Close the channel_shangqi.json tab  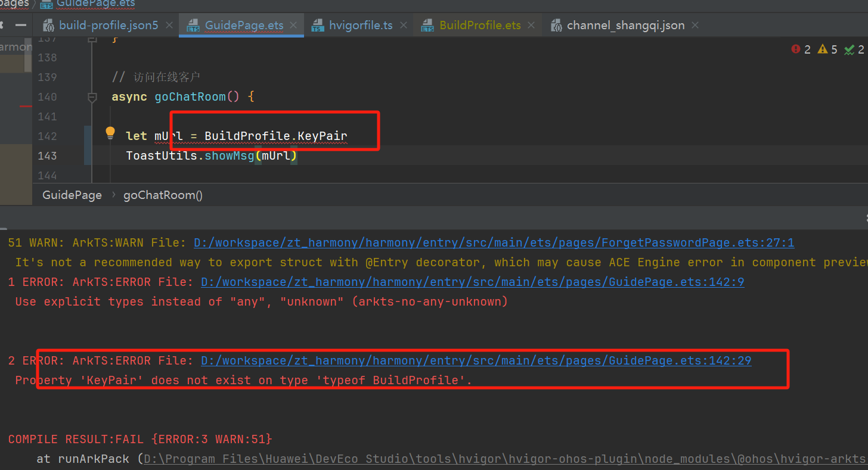click(x=695, y=26)
